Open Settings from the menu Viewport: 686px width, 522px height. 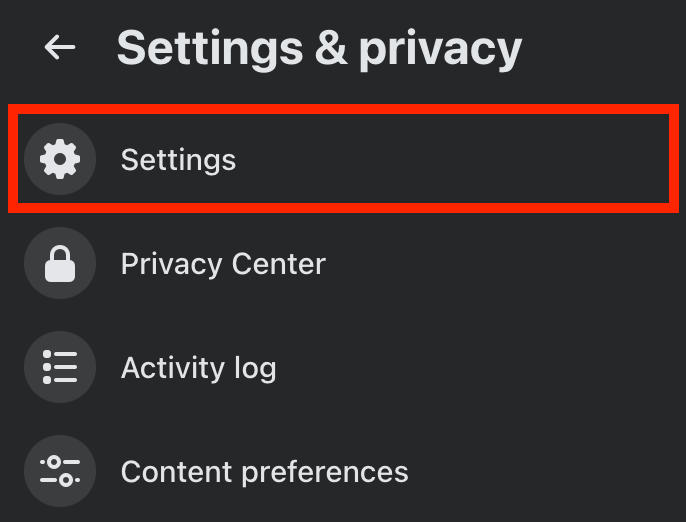coord(343,159)
